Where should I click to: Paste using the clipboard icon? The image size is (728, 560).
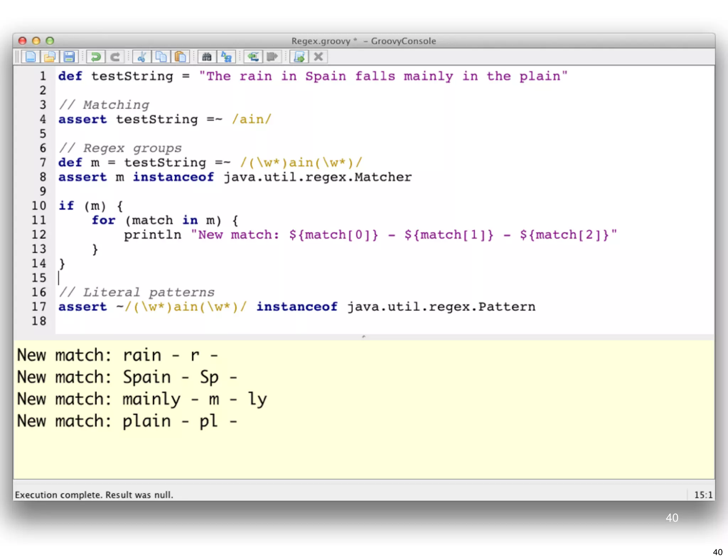coord(180,57)
